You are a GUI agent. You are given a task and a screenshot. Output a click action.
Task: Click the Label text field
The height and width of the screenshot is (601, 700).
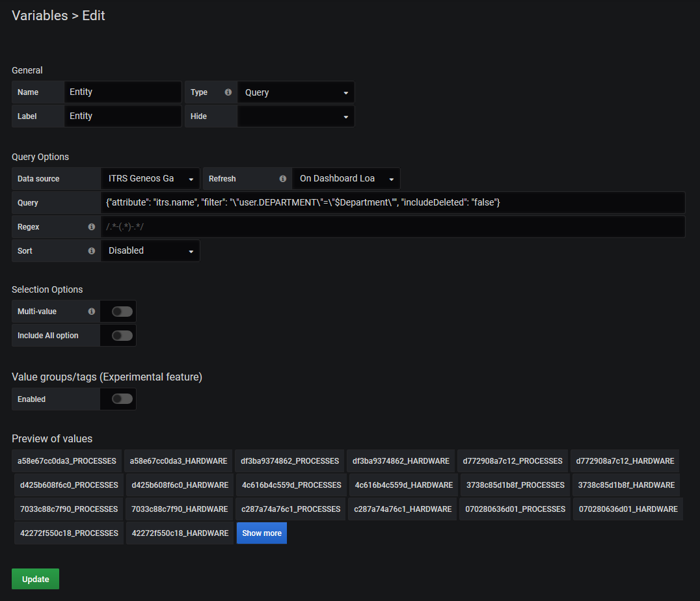pos(123,116)
